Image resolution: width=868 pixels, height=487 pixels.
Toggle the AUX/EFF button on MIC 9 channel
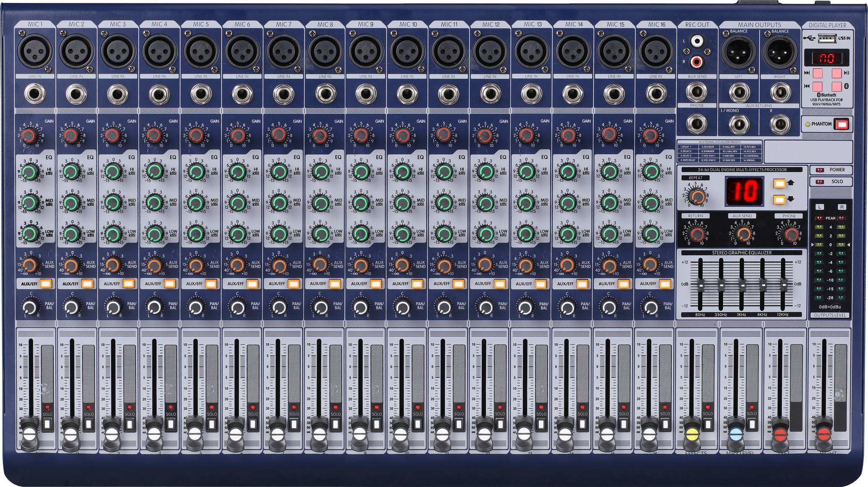(376, 284)
